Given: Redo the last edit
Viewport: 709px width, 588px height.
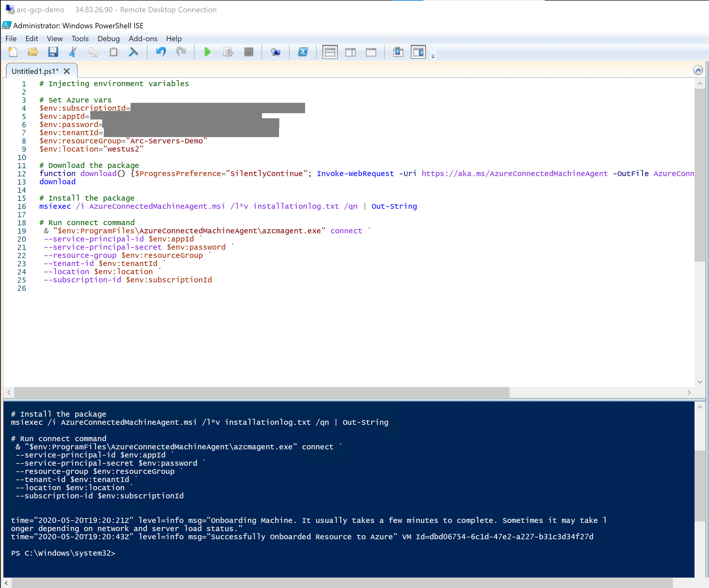Looking at the screenshot, I should pos(181,52).
